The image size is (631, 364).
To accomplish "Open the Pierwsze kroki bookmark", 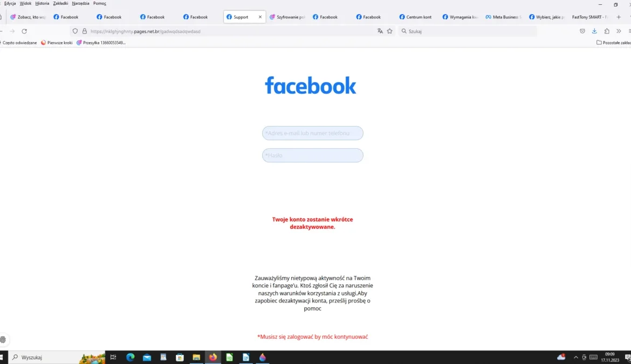I will 57,43.
